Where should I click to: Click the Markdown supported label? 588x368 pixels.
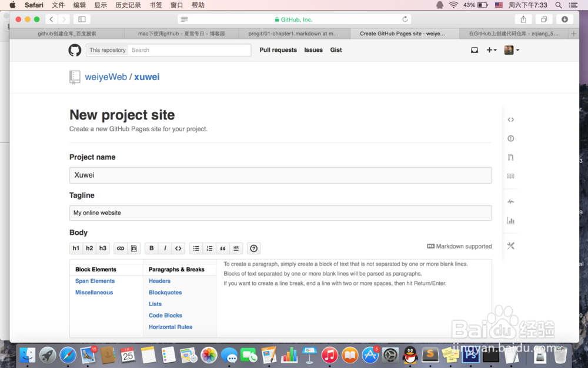459,246
